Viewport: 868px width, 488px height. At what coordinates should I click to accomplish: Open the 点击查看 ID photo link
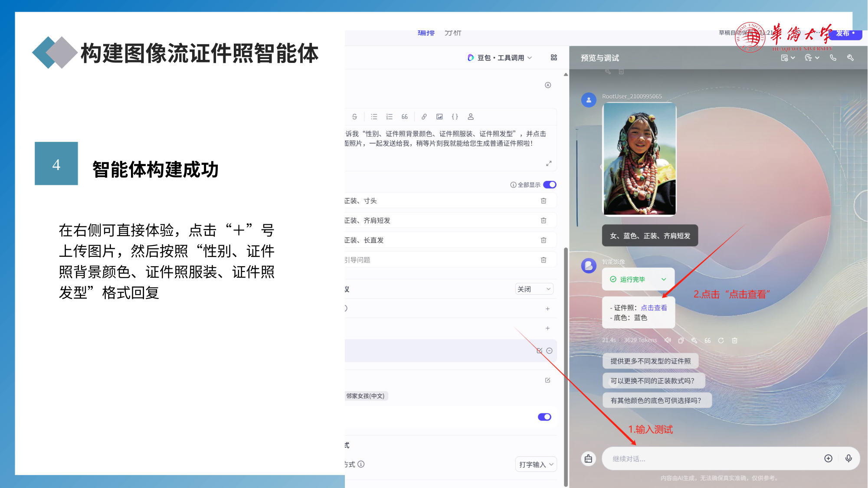click(654, 308)
